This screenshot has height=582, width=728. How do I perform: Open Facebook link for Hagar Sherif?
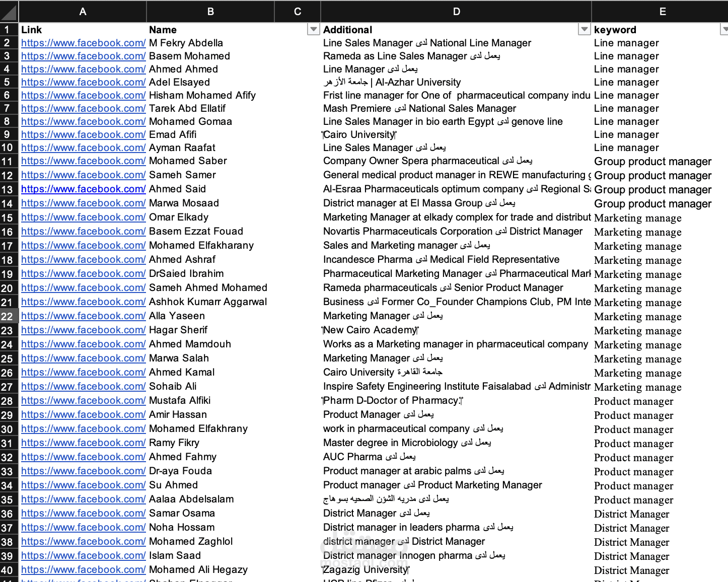tap(83, 330)
